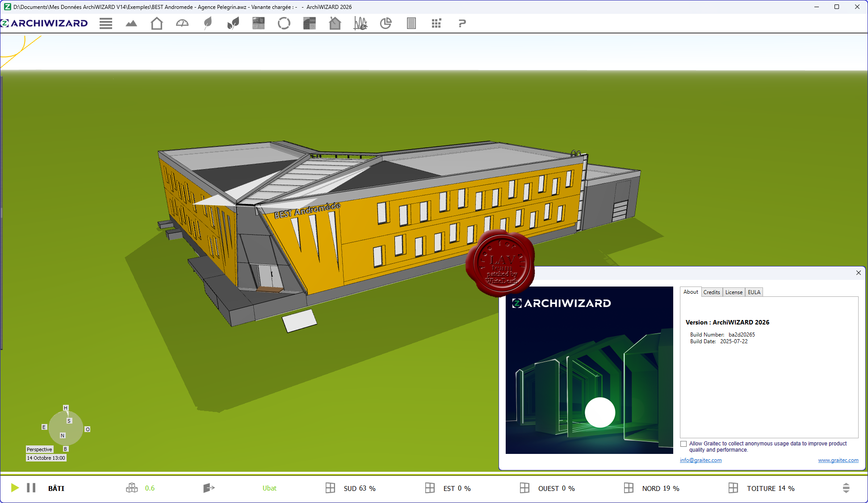The width and height of the screenshot is (868, 503).
Task: Visit the www.graitec.com link
Action: click(x=838, y=460)
